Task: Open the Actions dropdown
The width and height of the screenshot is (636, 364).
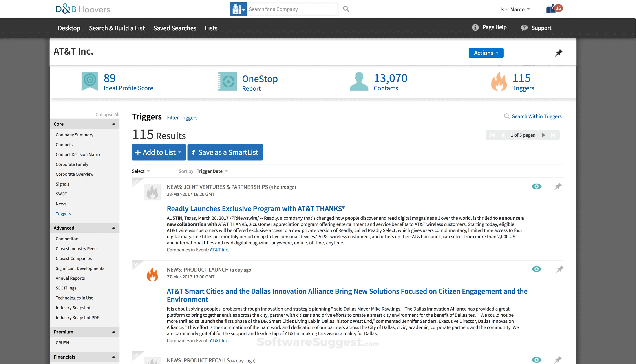Action: tap(486, 53)
